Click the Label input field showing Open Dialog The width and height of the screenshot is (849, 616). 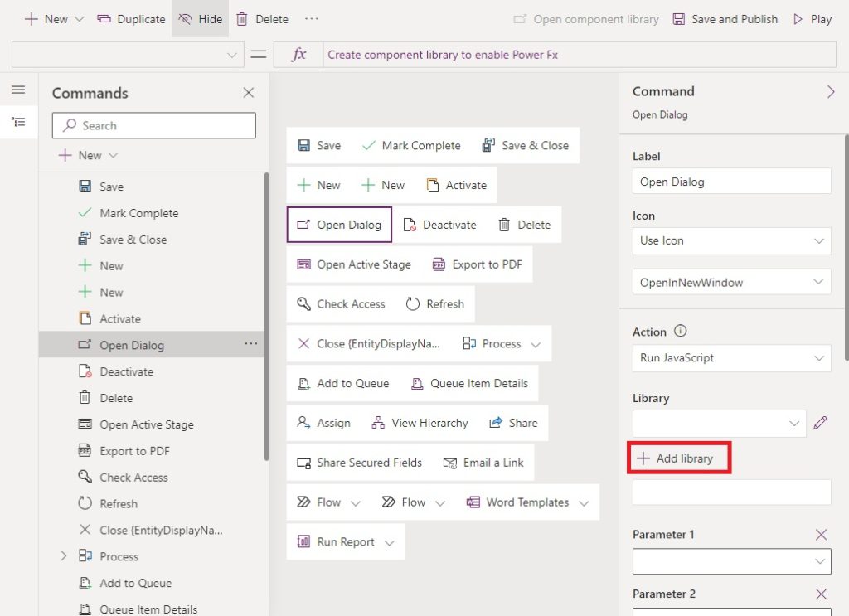pos(731,181)
